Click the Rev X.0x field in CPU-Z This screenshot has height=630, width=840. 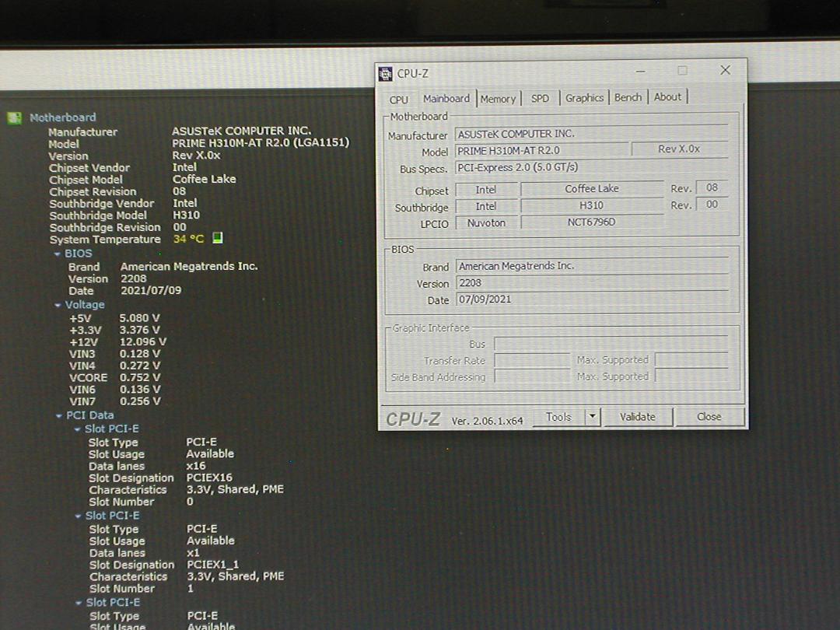coord(679,149)
